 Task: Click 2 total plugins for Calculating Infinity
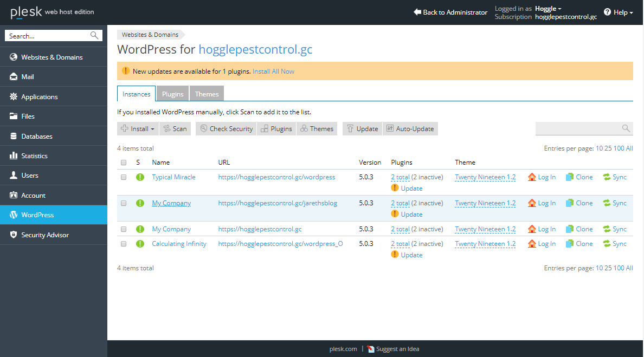coord(401,243)
